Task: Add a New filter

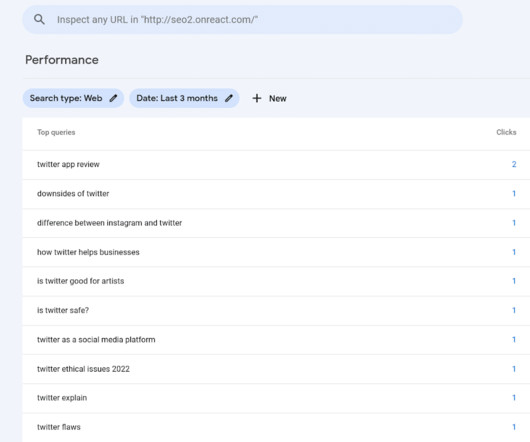Action: pos(270,98)
